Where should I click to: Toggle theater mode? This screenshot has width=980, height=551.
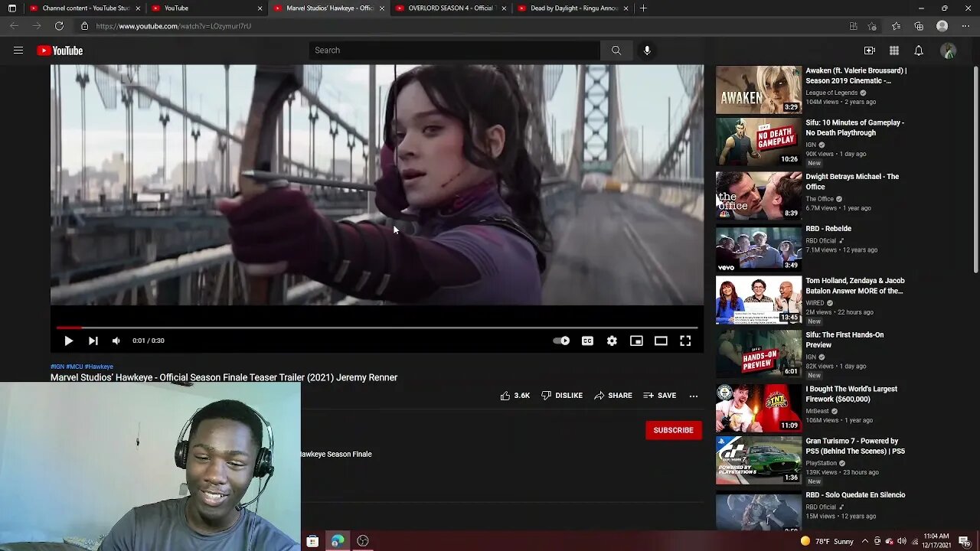point(661,341)
